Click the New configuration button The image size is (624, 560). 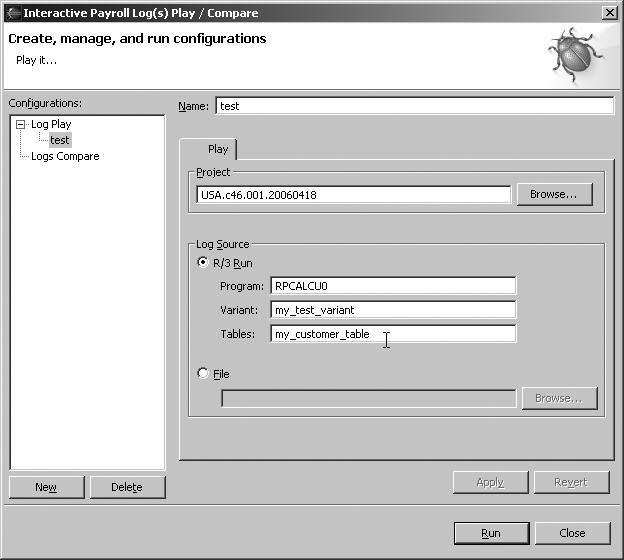46,487
